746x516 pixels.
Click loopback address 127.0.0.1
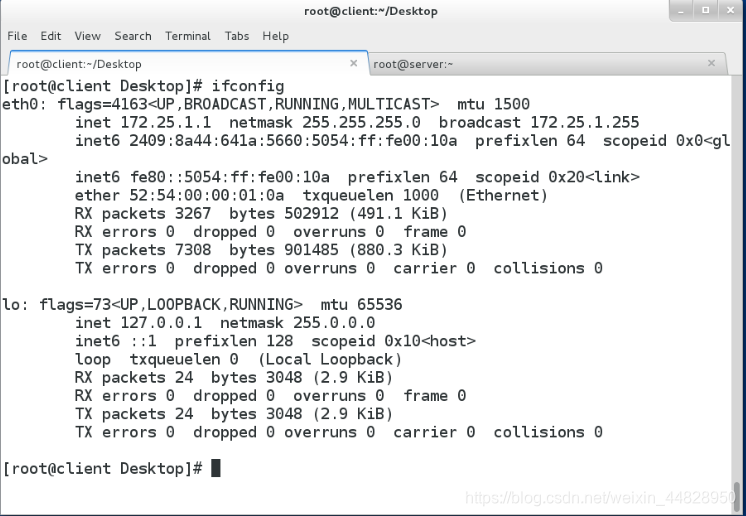click(161, 323)
